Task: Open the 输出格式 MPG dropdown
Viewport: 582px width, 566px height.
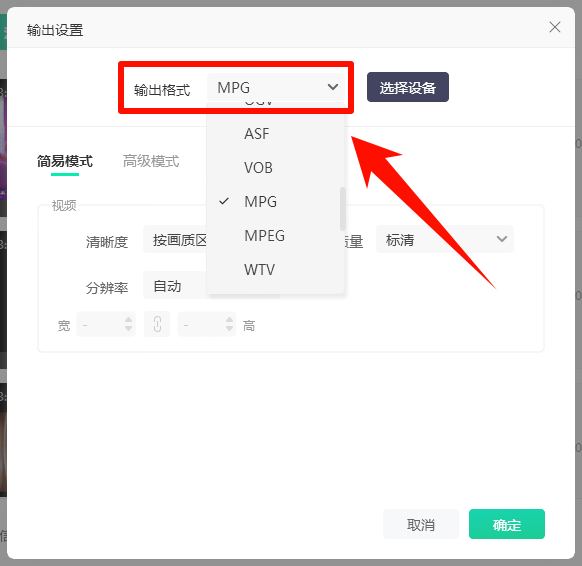Action: pyautogui.click(x=276, y=88)
